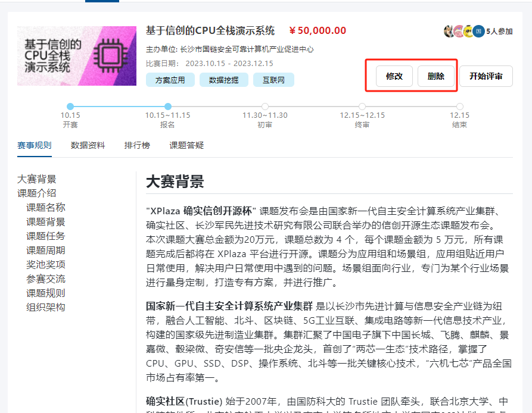Image resolution: width=532 pixels, height=413 pixels.
Task: Open 组织架构 section from the outline
Action: pyautogui.click(x=46, y=307)
